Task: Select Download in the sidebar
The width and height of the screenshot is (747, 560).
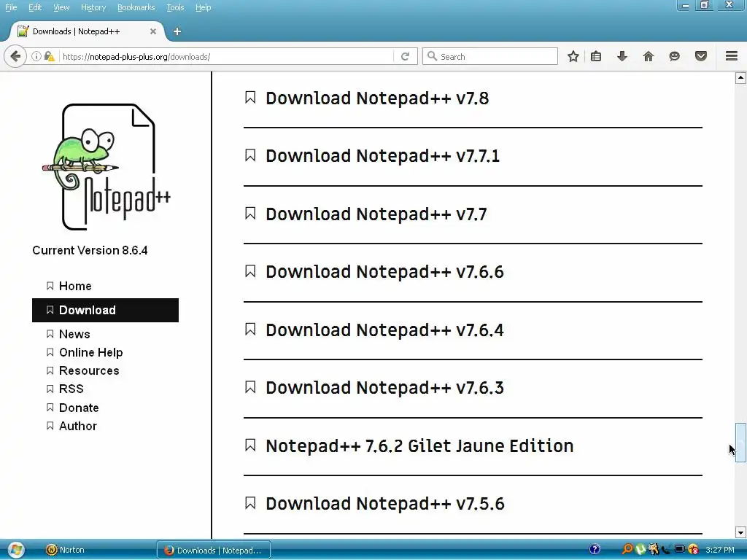Action: tap(105, 310)
